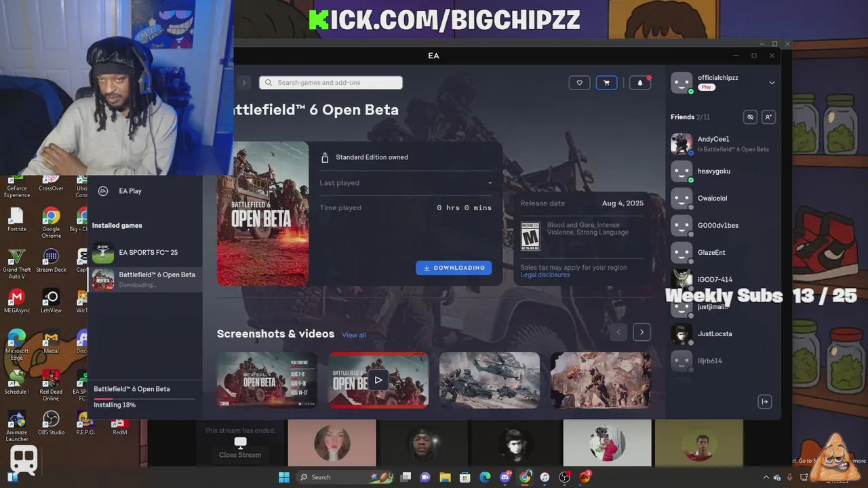The width and height of the screenshot is (868, 488).
Task: Open the helicopter battle screenshot
Action: coord(490,380)
